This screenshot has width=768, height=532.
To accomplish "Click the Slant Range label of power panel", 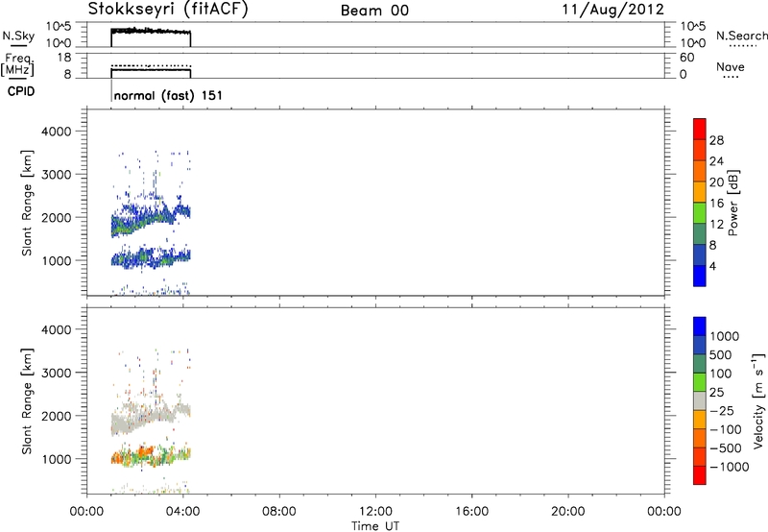I will tap(27, 203).
